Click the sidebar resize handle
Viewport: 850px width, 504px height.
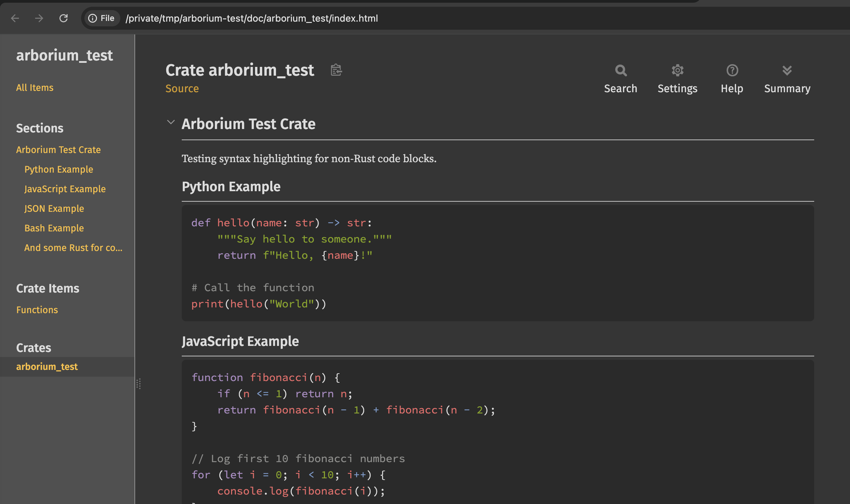(x=139, y=384)
